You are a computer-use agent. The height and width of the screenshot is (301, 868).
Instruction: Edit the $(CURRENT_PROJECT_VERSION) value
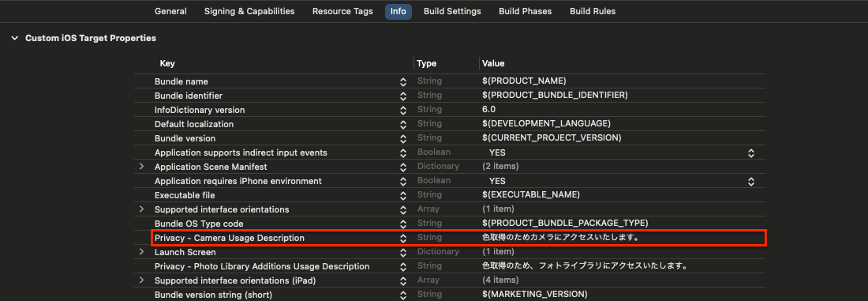click(552, 137)
